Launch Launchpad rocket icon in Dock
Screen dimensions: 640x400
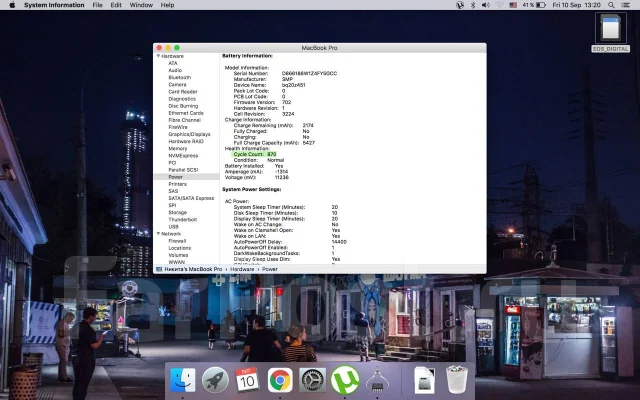pyautogui.click(x=215, y=380)
